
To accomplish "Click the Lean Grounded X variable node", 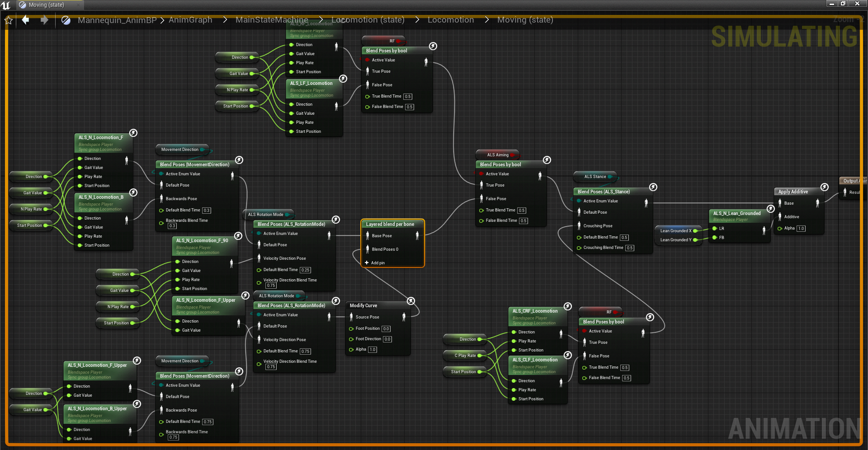I will point(678,231).
